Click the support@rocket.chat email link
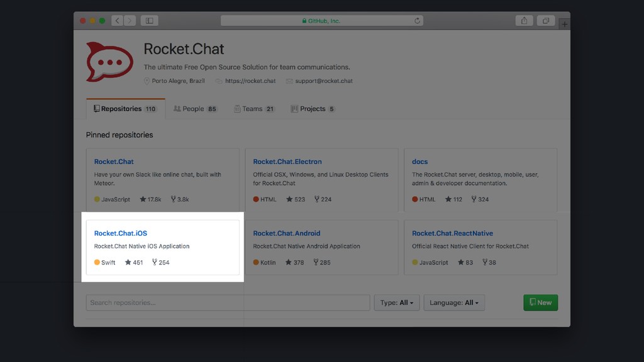 point(324,81)
